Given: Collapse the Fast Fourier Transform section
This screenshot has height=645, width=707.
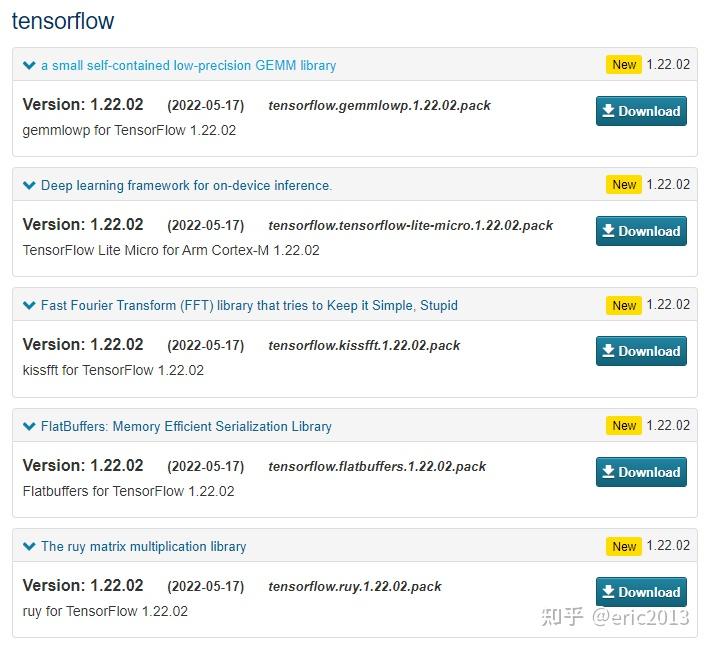Looking at the screenshot, I should 29,305.
